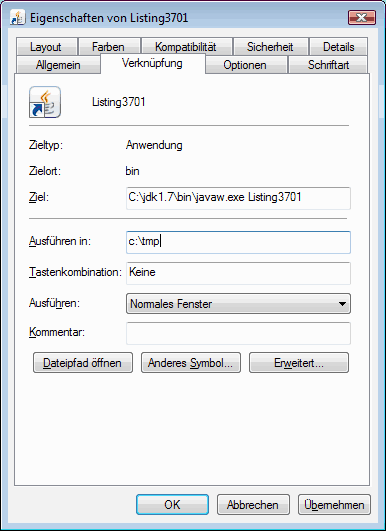Close the Eigenschaften dialog window
The width and height of the screenshot is (386, 531).
click(362, 17)
